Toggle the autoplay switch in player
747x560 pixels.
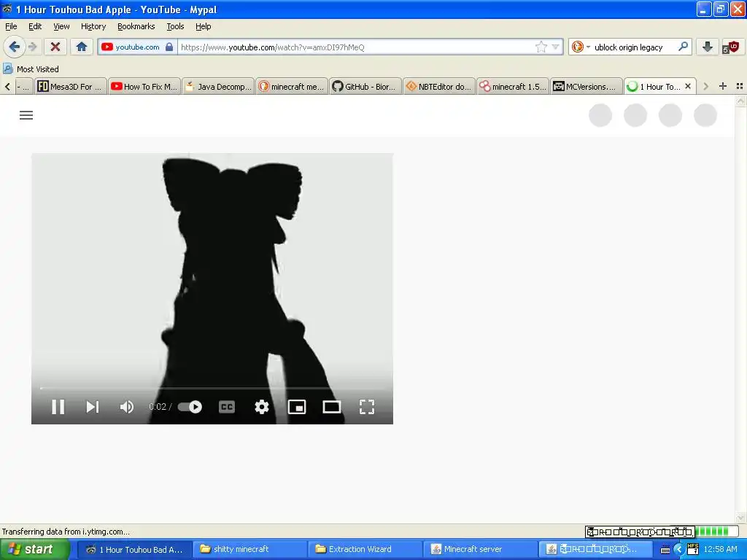pos(190,407)
